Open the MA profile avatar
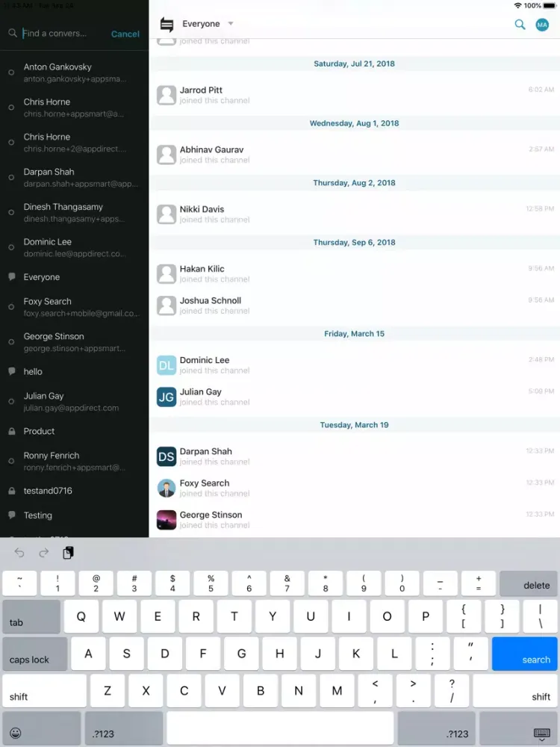The width and height of the screenshot is (560, 747). pyautogui.click(x=542, y=25)
